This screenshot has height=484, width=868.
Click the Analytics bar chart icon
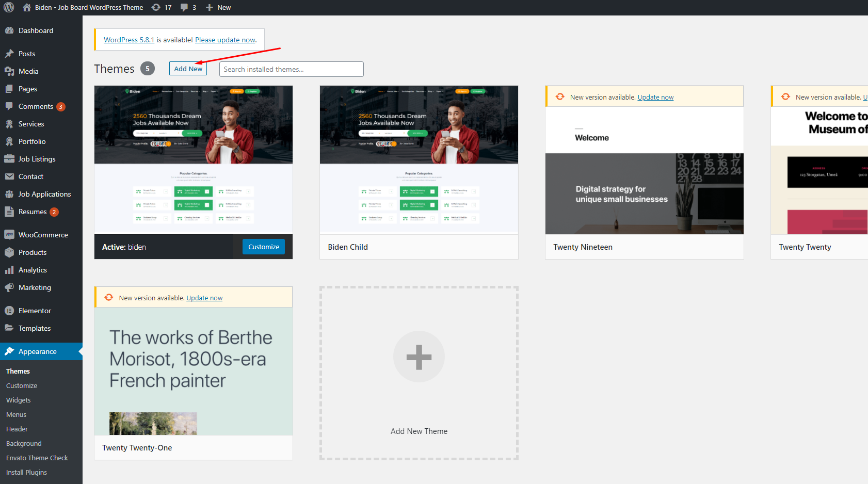9,270
